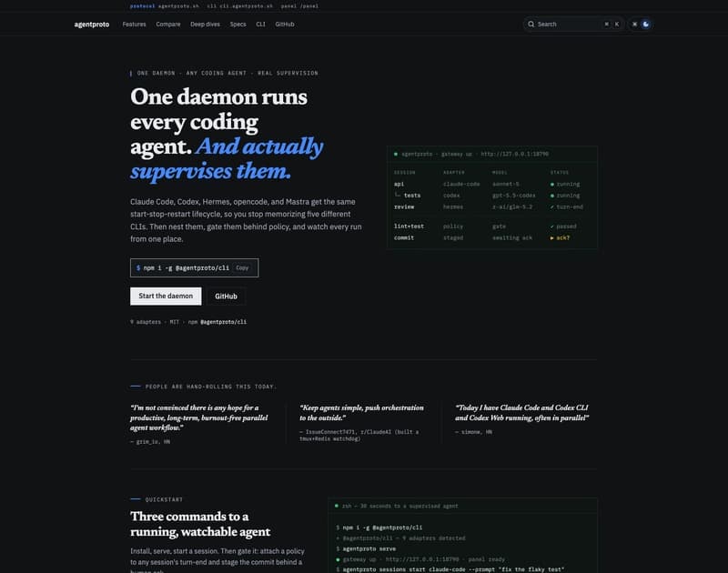
Task: Click the 'turn-end' status of review
Action: [x=566, y=207]
